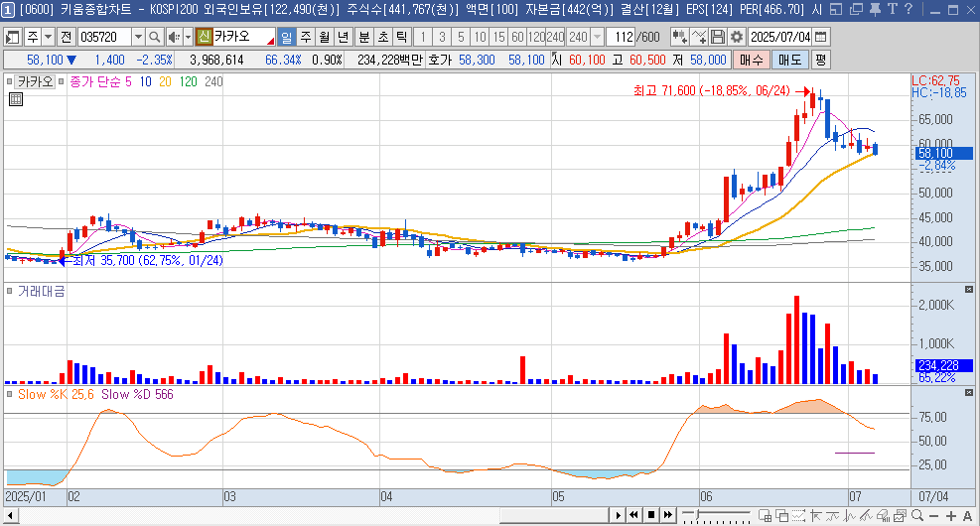Click the stop button in bottom bar

coord(650,515)
